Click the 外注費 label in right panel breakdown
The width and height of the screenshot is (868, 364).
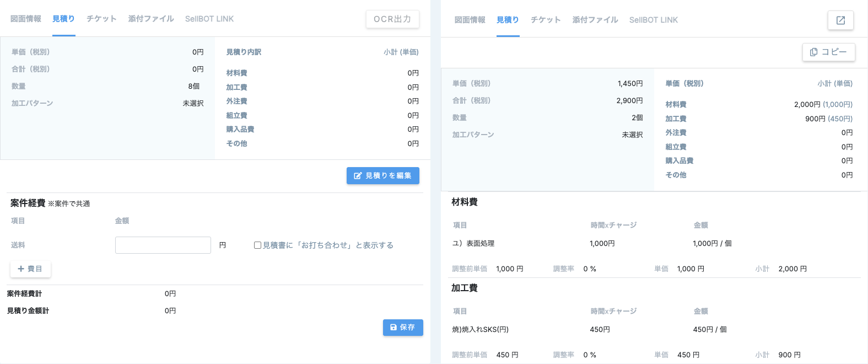tap(676, 132)
